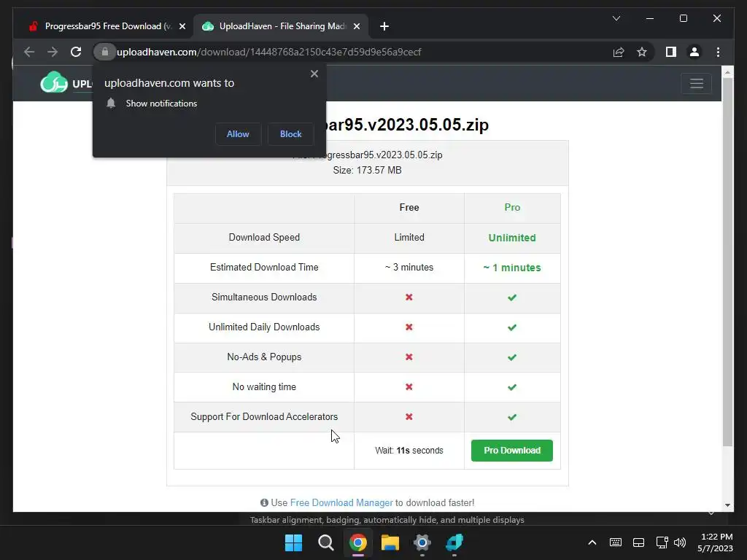
Task: Open network settings from the tray
Action: [x=662, y=542]
